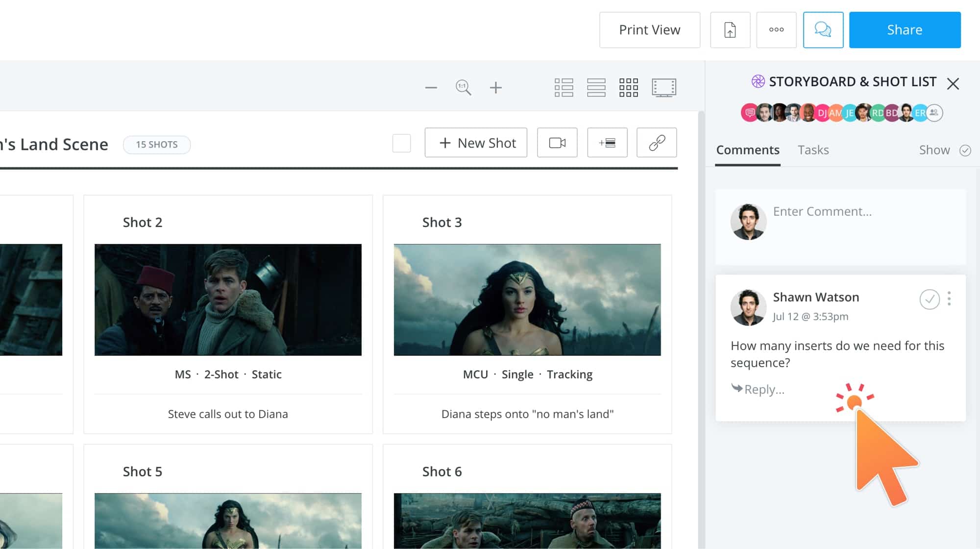Viewport: 980px width, 549px height.
Task: Click the export/save document icon
Action: pos(730,29)
